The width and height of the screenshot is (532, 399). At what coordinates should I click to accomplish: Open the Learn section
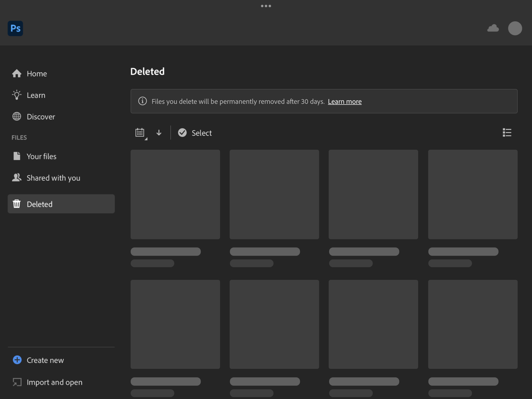click(36, 95)
